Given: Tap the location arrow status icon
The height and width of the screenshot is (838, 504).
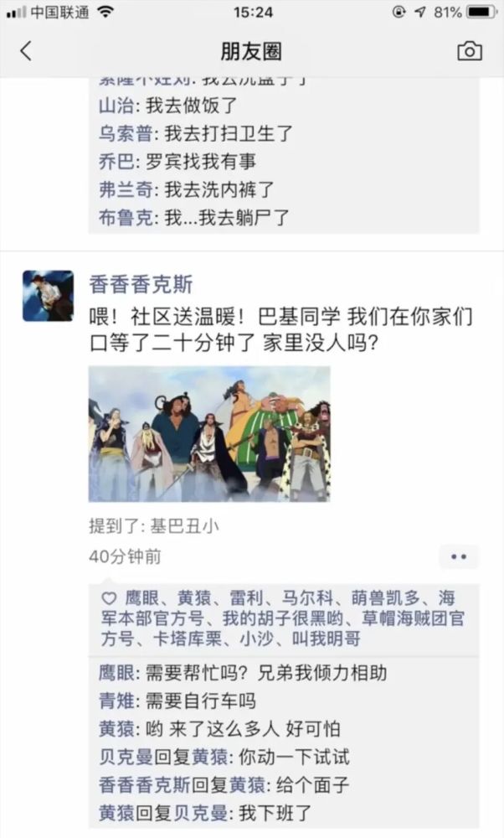Looking at the screenshot, I should pos(420,12).
